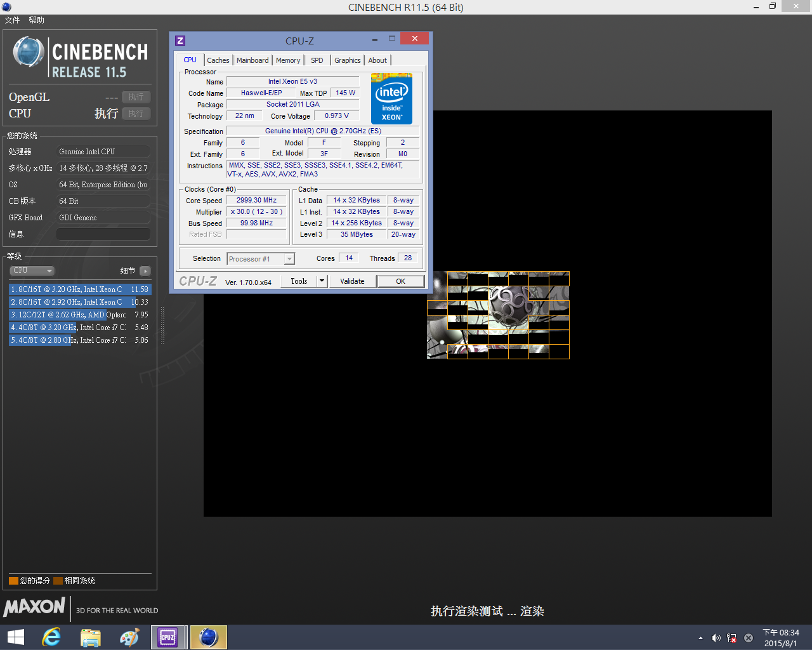The width and height of the screenshot is (812, 650).
Task: Click the Validate button
Action: pos(352,281)
